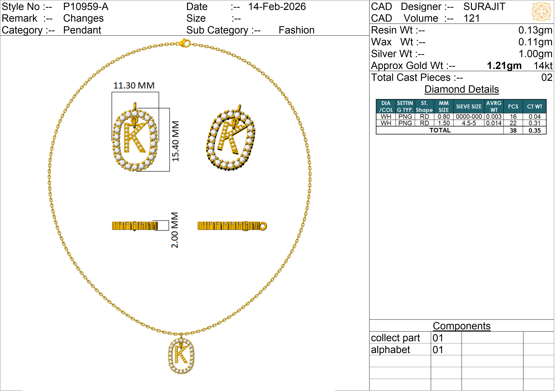Click the 15.40 MM height dimension label
This screenshot has width=555, height=392.
coord(176,141)
